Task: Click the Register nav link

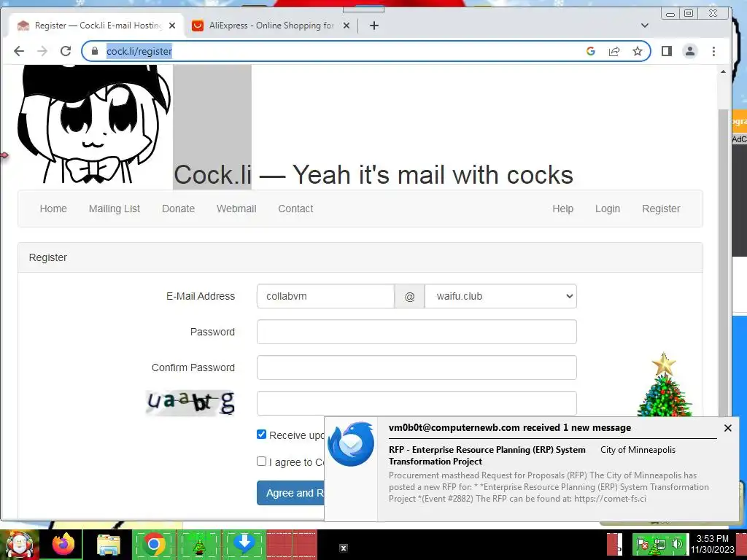Action: coord(661,209)
